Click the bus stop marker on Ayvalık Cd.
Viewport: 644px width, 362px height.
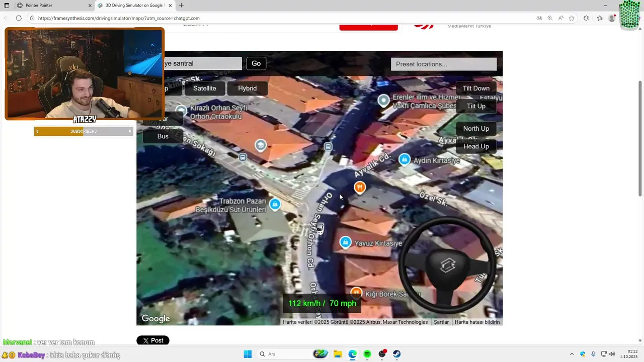click(x=328, y=147)
